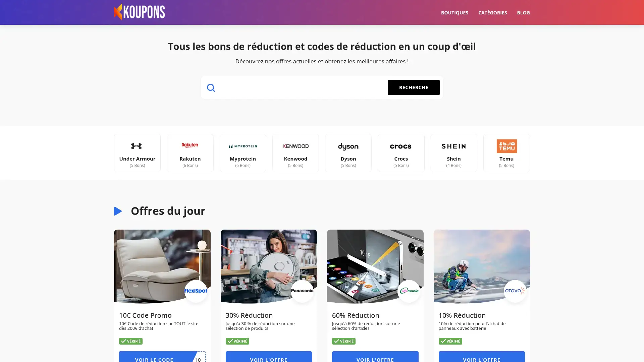The image size is (644, 362).
Task: Focus the coupon search input field
Action: click(x=302, y=87)
